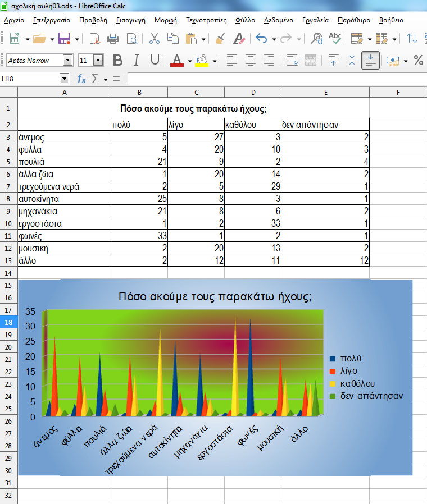Expand the Name Box dropdown arrow
427x504 pixels.
[64, 79]
